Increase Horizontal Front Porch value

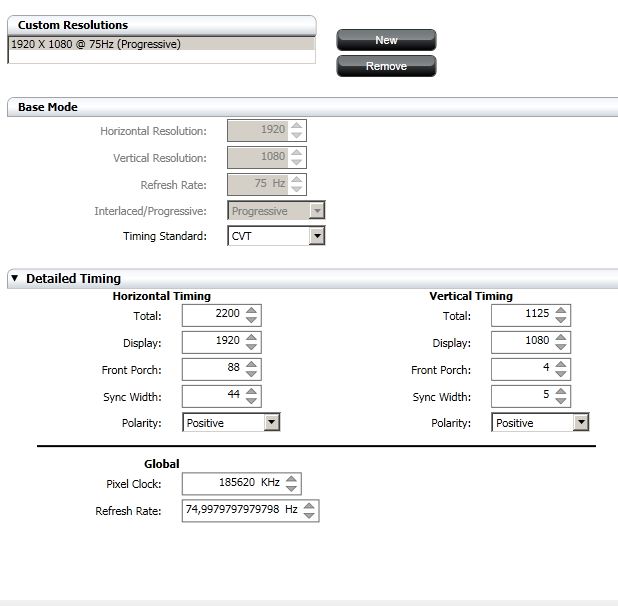[x=251, y=364]
